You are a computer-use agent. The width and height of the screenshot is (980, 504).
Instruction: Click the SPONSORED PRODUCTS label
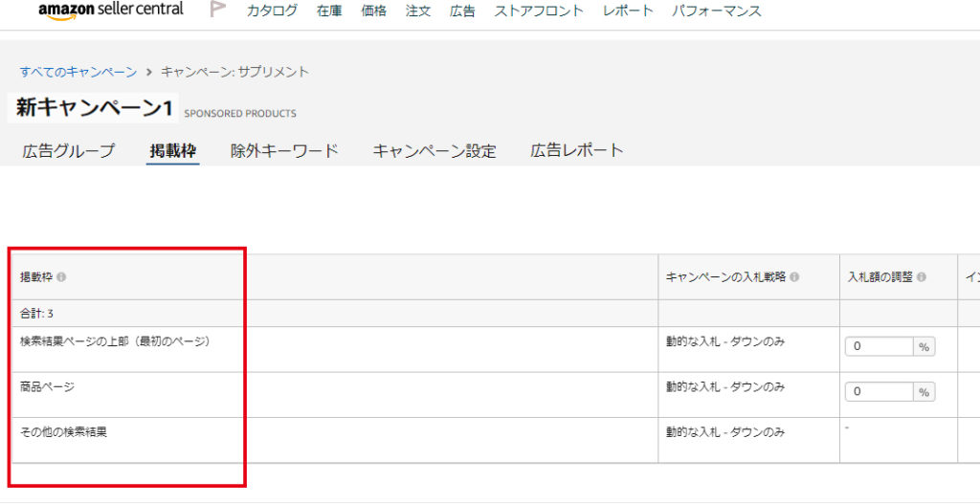[240, 114]
